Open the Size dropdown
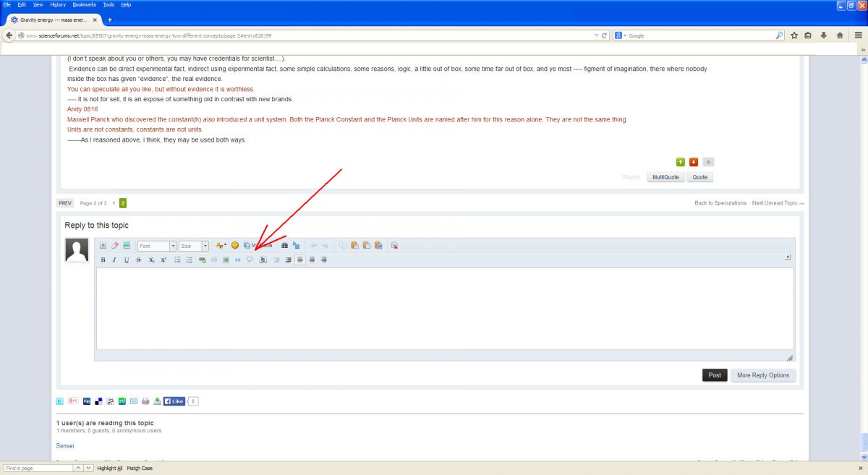868x475 pixels. [x=194, y=246]
